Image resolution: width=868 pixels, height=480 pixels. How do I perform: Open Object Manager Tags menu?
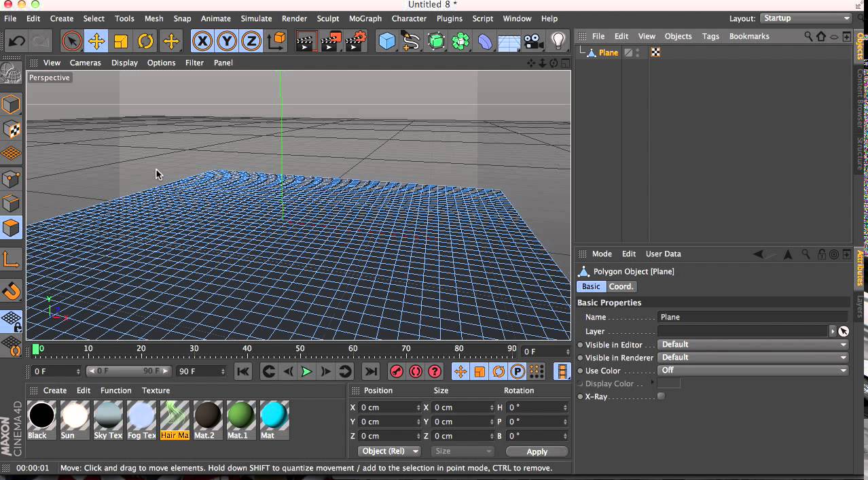(710, 36)
